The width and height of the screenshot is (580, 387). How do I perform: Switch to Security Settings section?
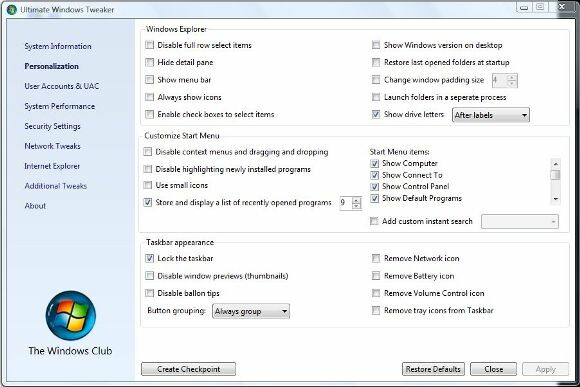pos(52,126)
